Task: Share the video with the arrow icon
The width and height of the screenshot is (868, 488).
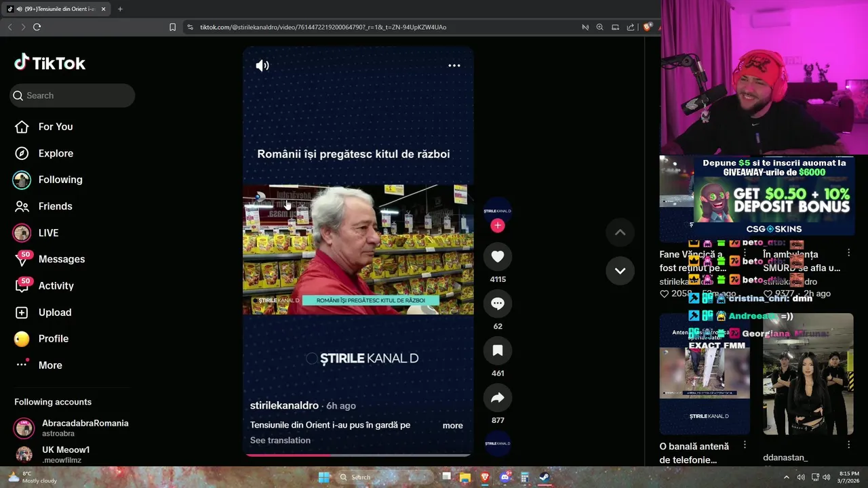Action: click(x=498, y=398)
